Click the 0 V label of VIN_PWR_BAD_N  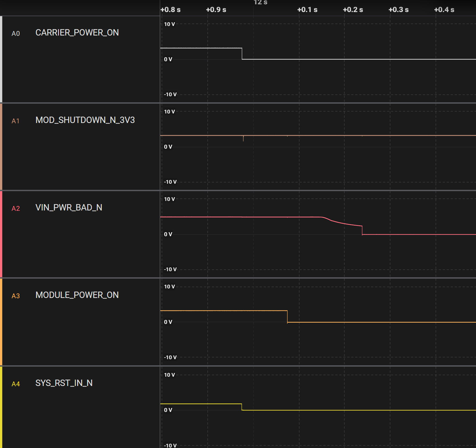click(x=168, y=234)
